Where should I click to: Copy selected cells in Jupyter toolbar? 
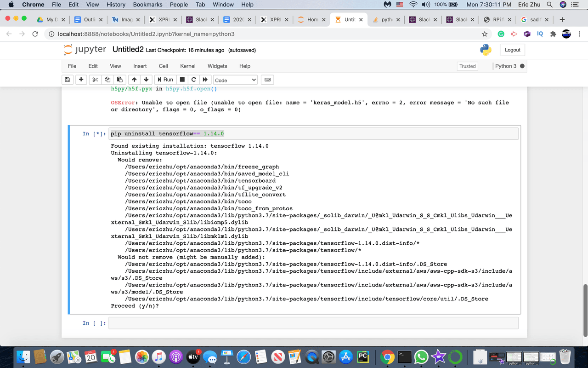tap(107, 80)
